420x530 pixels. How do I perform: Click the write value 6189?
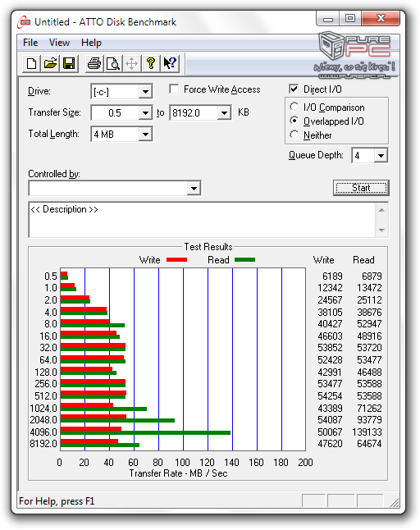(x=332, y=276)
